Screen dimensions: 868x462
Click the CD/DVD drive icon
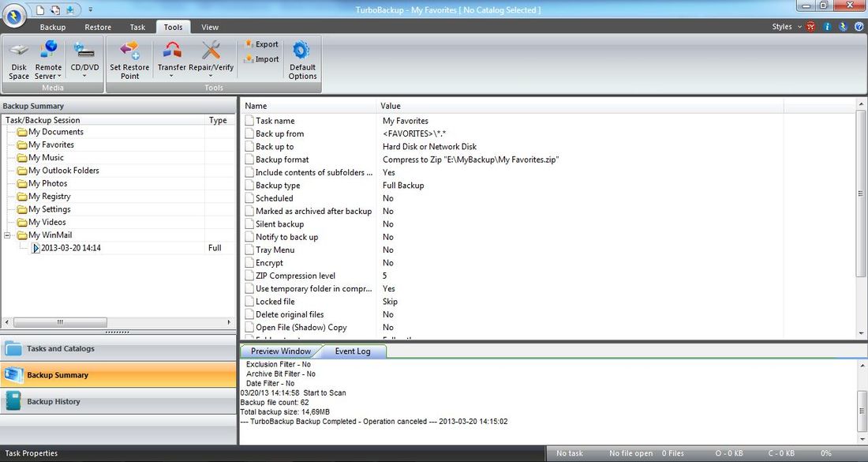tap(84, 51)
